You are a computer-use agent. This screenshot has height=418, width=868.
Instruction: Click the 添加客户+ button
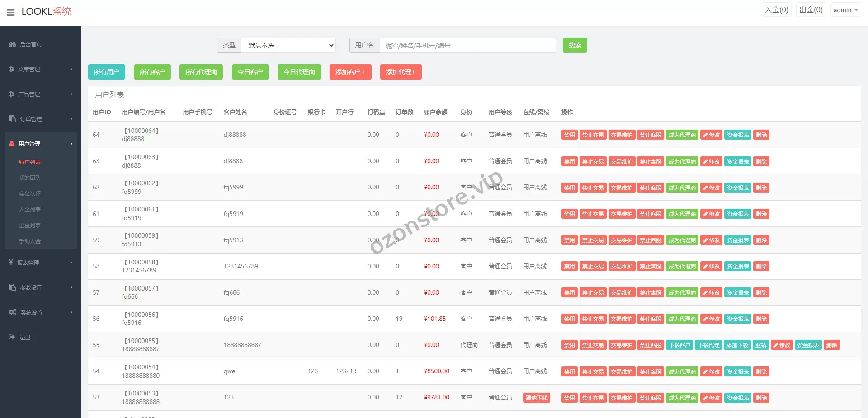(350, 72)
